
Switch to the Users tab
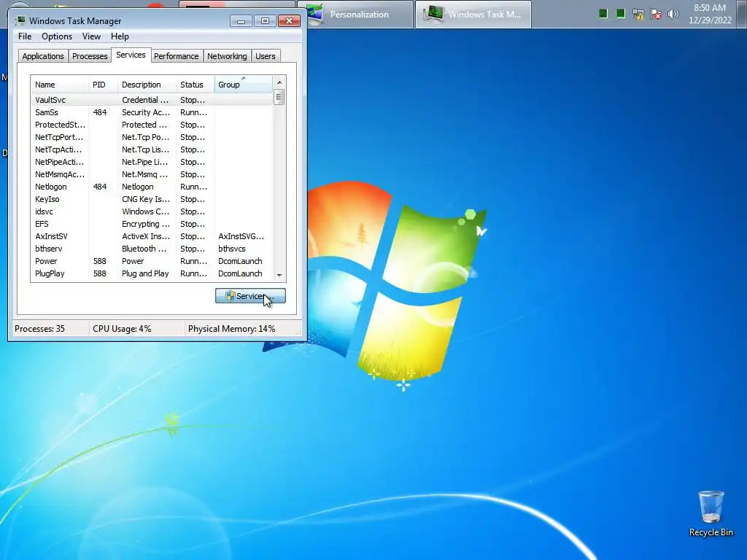pyautogui.click(x=266, y=55)
